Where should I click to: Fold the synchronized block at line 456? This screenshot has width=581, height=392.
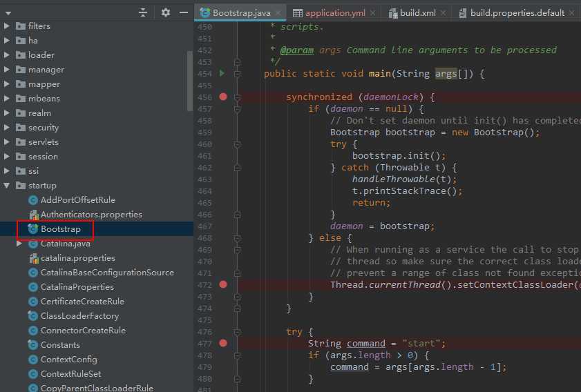[237, 97]
